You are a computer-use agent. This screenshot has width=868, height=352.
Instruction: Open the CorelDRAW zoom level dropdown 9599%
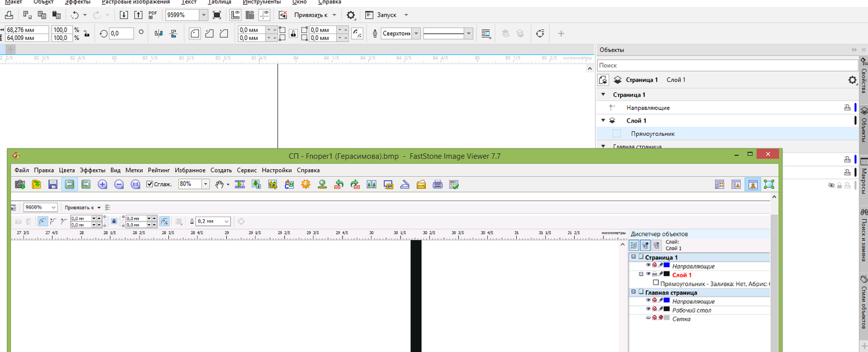click(x=204, y=14)
